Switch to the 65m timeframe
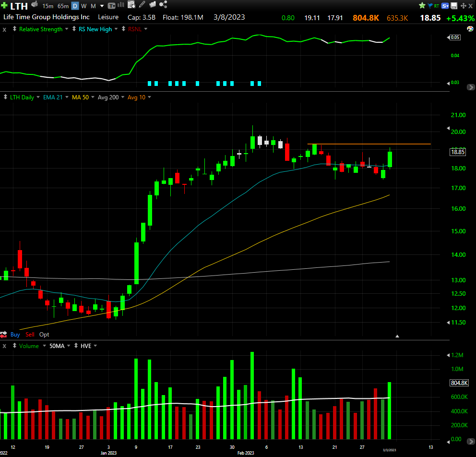 (63, 6)
